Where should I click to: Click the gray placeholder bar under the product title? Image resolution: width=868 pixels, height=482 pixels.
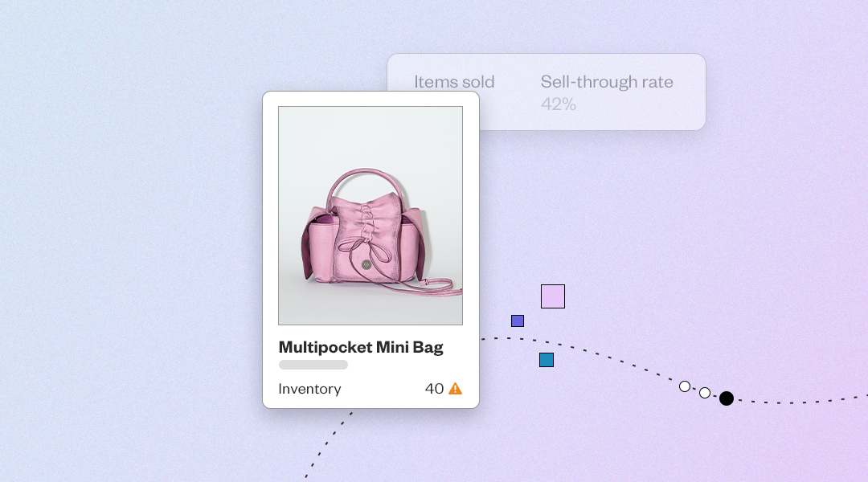313,365
